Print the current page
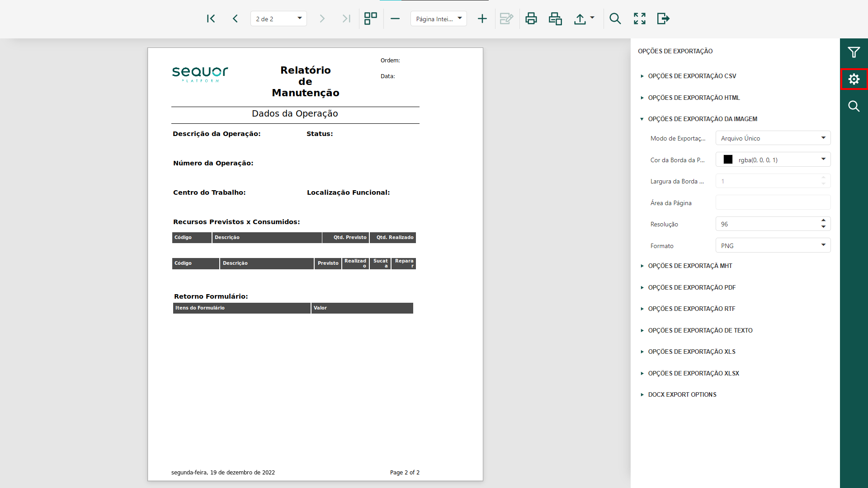The image size is (868, 488). (555, 19)
